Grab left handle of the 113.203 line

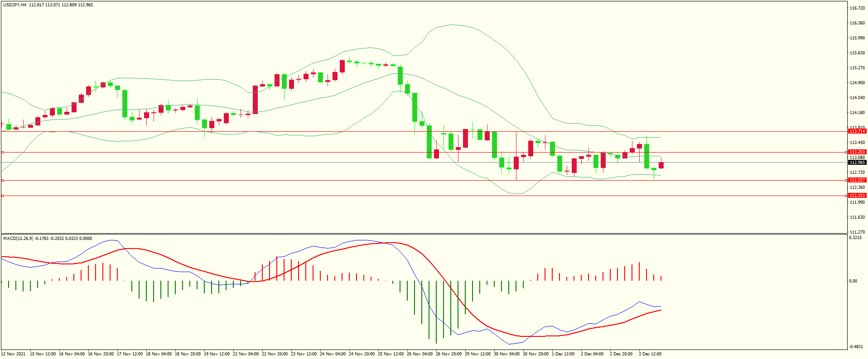(x=2, y=152)
